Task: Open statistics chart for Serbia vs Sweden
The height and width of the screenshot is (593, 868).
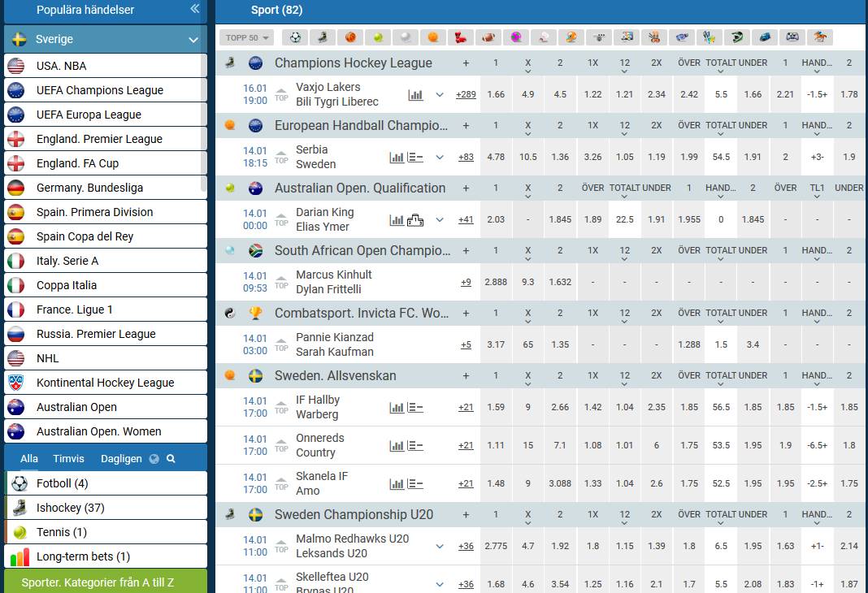Action: pos(397,158)
